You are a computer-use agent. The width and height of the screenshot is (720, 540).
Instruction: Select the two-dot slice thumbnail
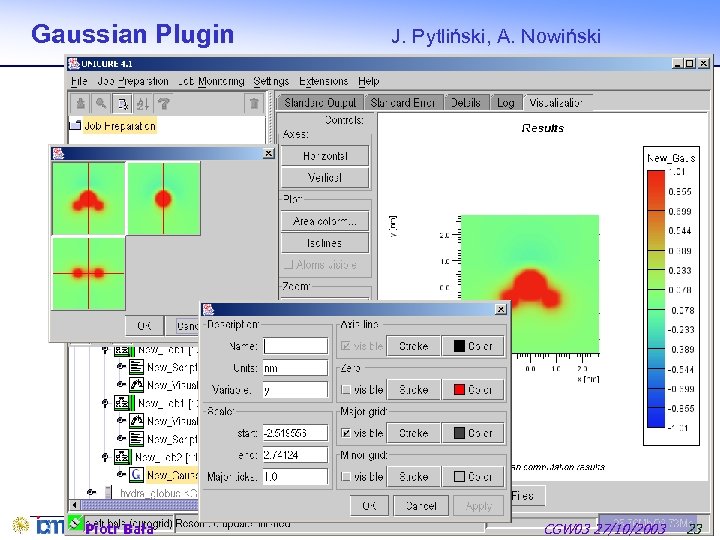point(89,274)
